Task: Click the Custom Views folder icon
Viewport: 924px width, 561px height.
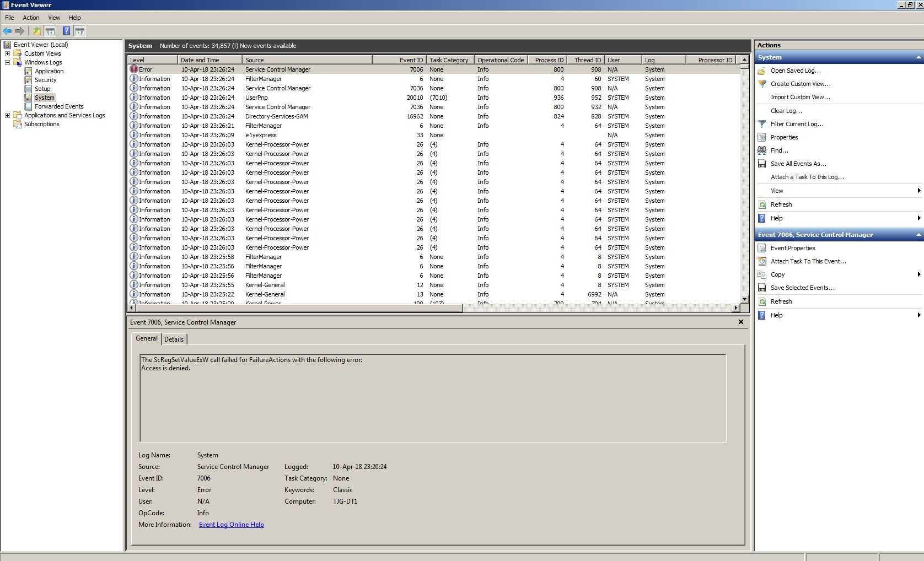Action: tap(18, 53)
